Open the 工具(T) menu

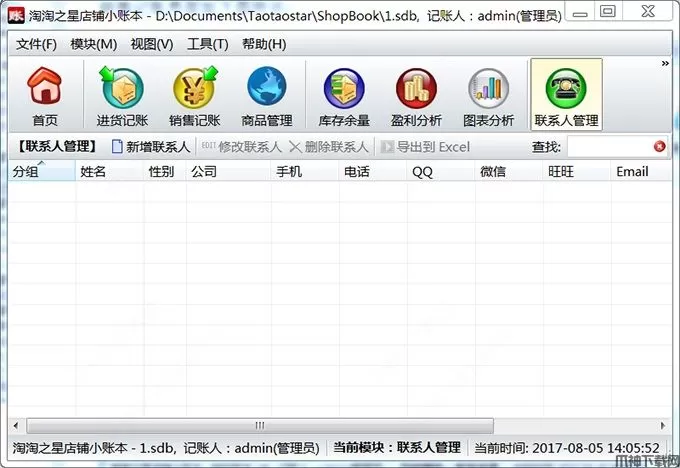click(208, 44)
